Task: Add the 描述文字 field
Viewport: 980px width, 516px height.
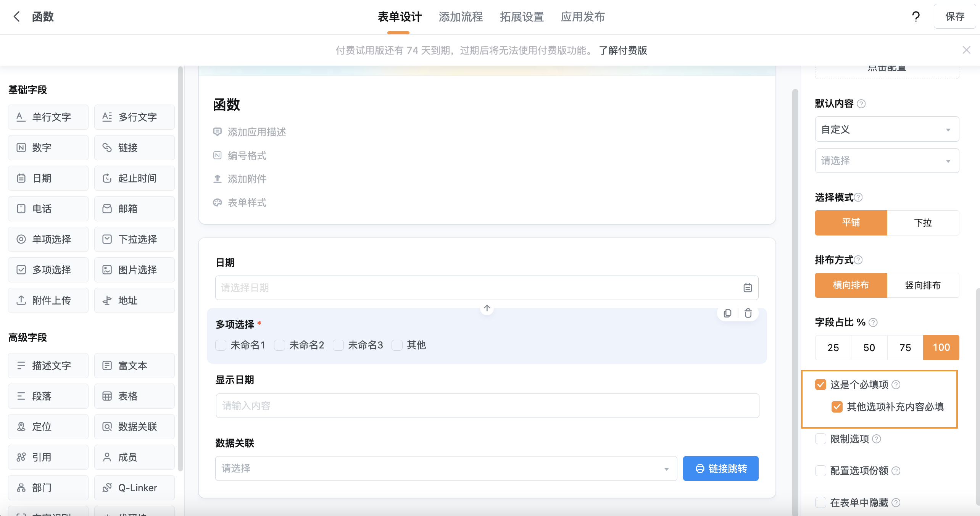Action: click(48, 365)
